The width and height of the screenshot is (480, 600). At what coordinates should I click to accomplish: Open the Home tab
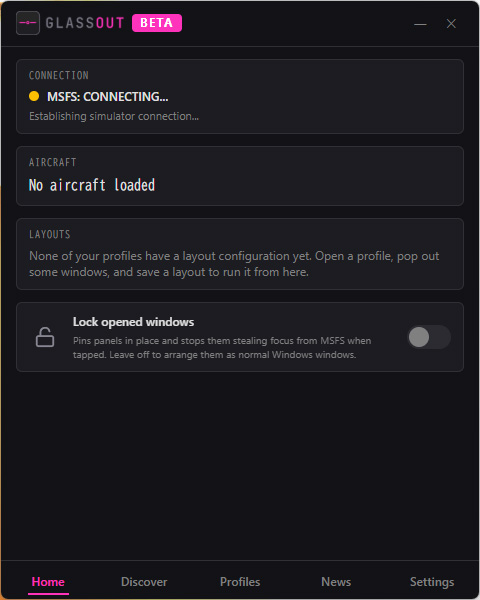[48, 582]
